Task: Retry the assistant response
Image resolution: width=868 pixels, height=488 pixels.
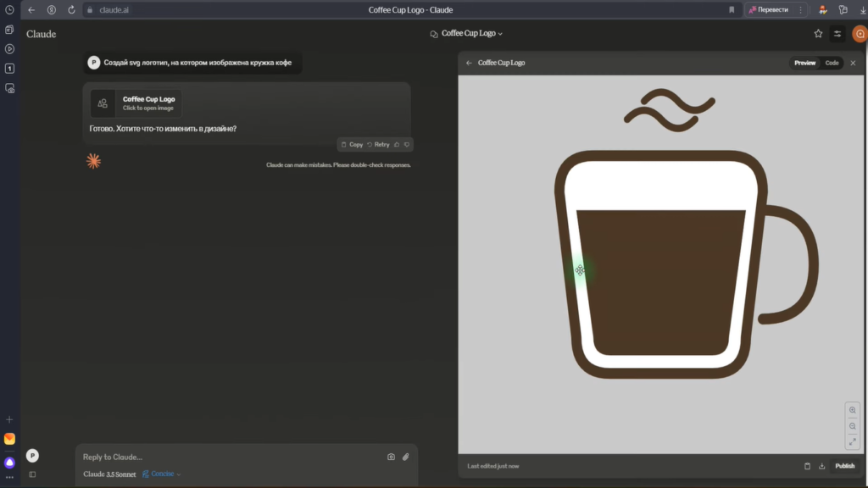Action: tap(378, 145)
